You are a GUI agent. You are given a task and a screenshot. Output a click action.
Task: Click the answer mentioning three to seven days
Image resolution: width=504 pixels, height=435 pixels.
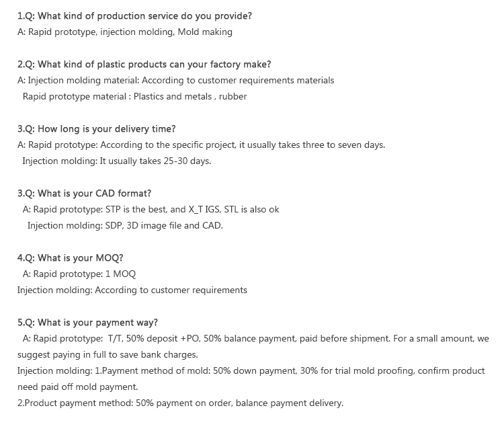(201, 145)
